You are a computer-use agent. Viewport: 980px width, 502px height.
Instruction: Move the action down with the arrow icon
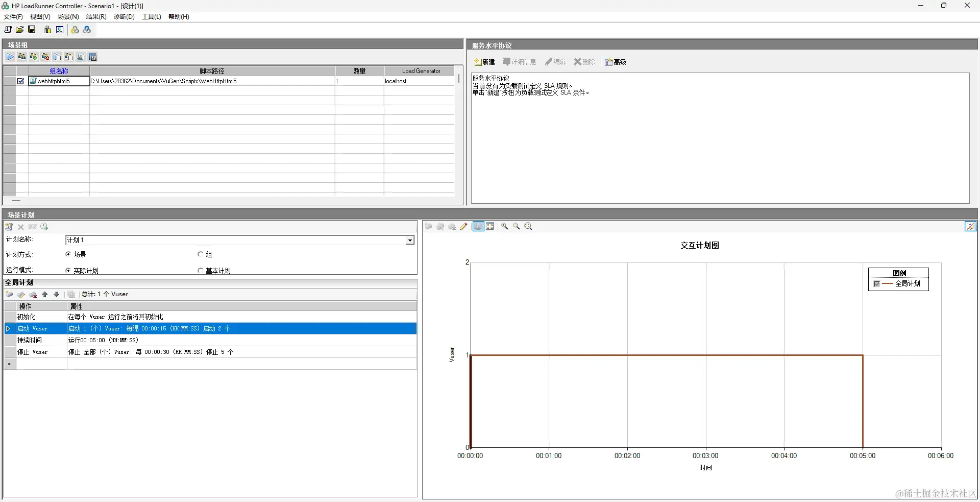pos(57,294)
